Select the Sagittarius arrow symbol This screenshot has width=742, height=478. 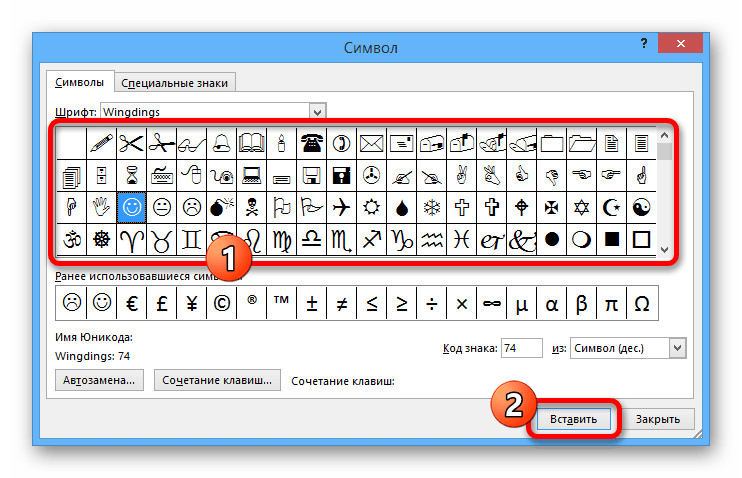tap(371, 239)
